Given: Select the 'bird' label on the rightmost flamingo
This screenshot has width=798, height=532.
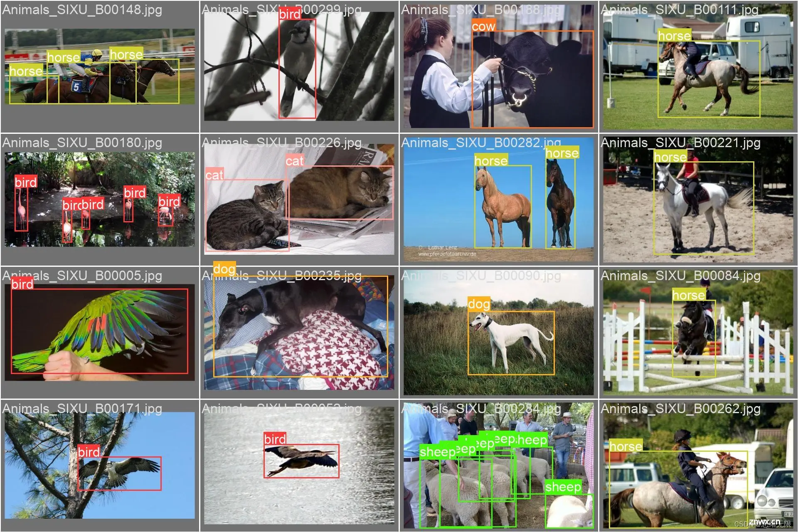Looking at the screenshot, I should point(169,201).
